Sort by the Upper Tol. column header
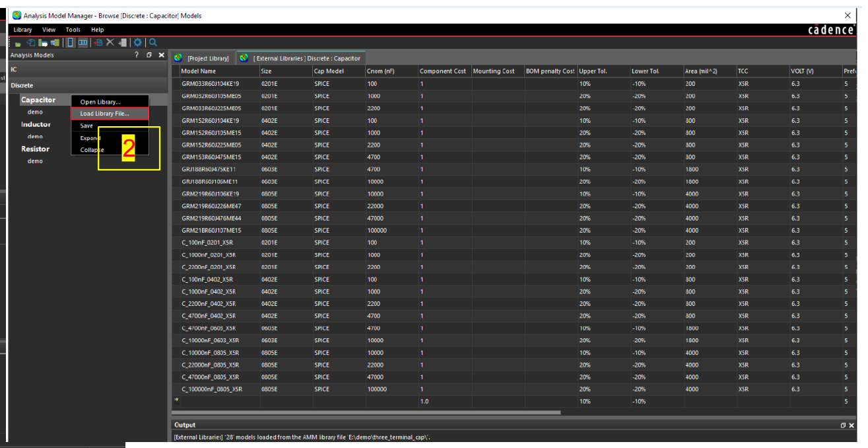 (x=603, y=71)
